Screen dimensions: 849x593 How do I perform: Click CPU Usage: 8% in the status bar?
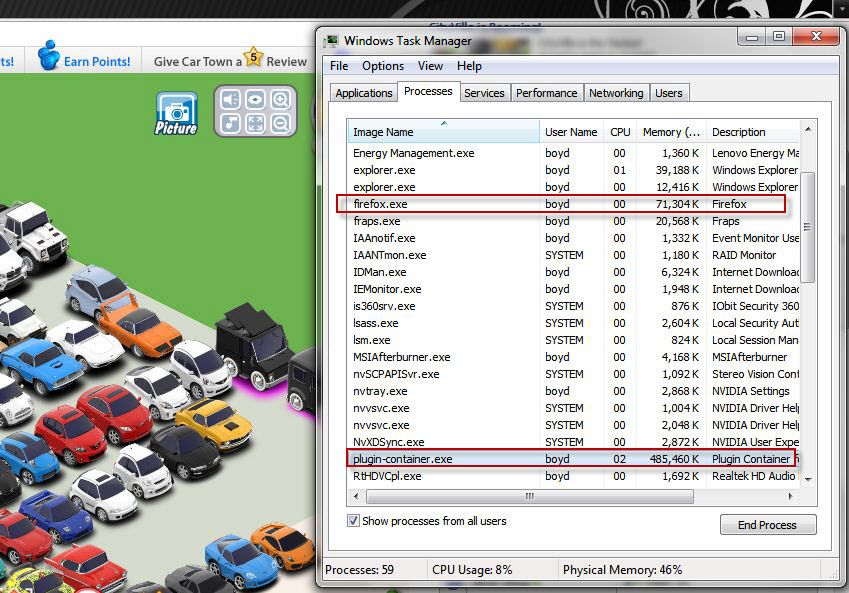472,570
